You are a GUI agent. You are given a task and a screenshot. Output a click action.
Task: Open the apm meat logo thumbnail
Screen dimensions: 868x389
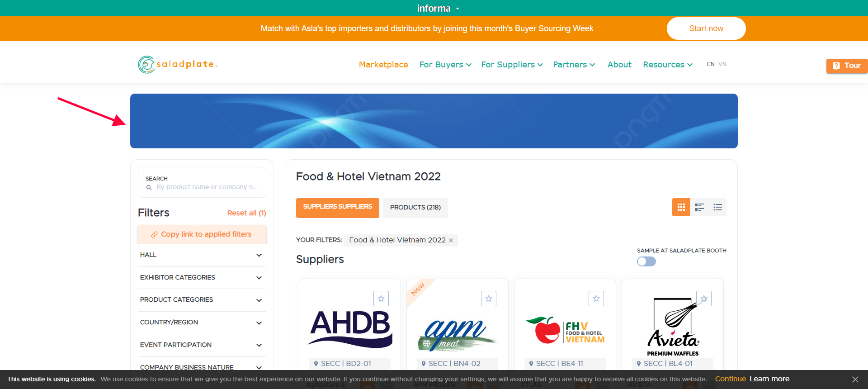tap(458, 335)
